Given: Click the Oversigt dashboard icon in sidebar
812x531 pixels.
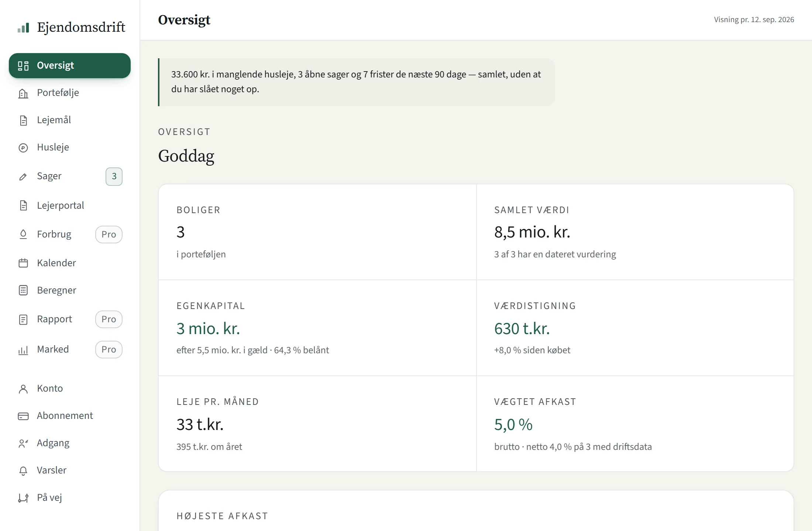Looking at the screenshot, I should tap(23, 66).
